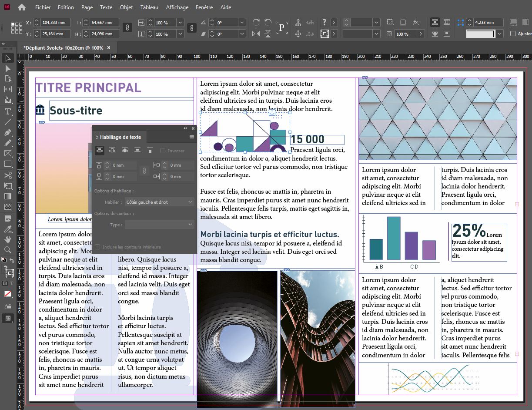Open the stroke style dropdown

pos(377,34)
